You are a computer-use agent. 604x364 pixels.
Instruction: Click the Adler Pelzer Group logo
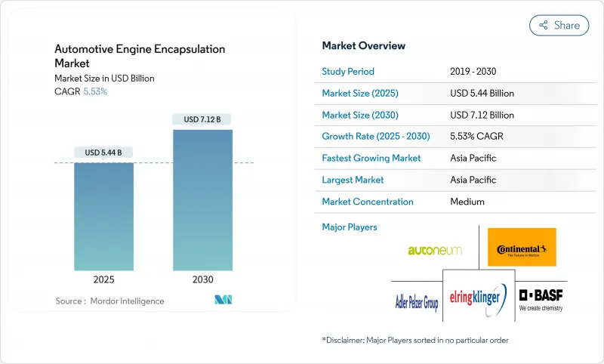(414, 303)
